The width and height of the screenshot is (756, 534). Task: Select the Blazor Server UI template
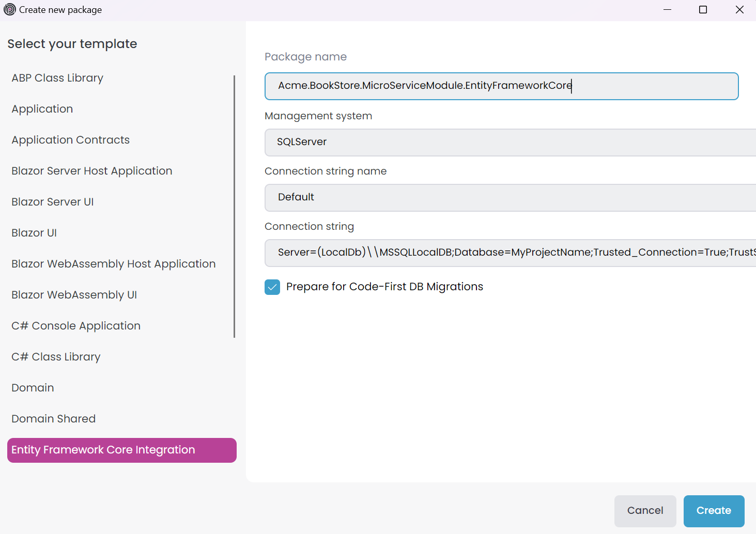(52, 201)
